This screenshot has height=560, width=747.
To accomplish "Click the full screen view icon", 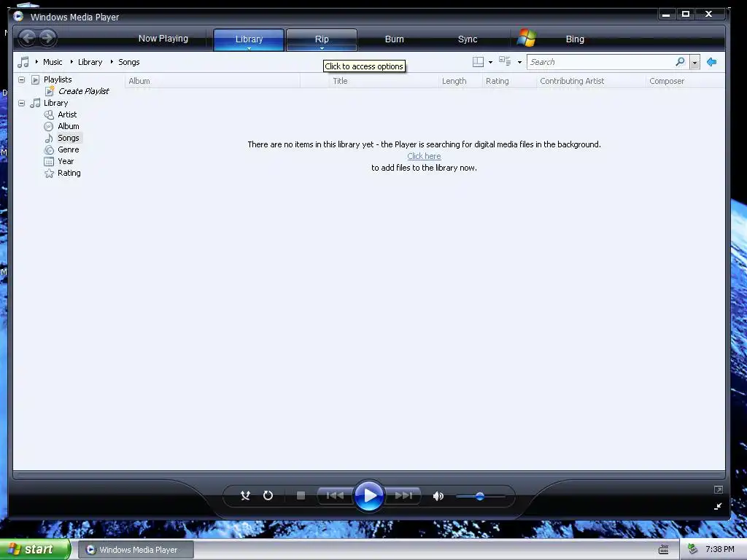I will coord(719,489).
